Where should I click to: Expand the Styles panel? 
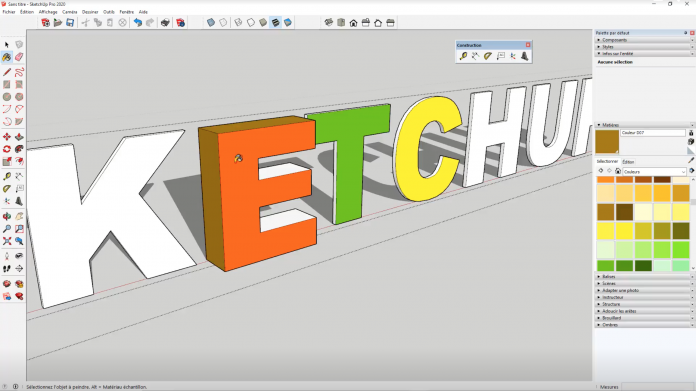click(644, 47)
